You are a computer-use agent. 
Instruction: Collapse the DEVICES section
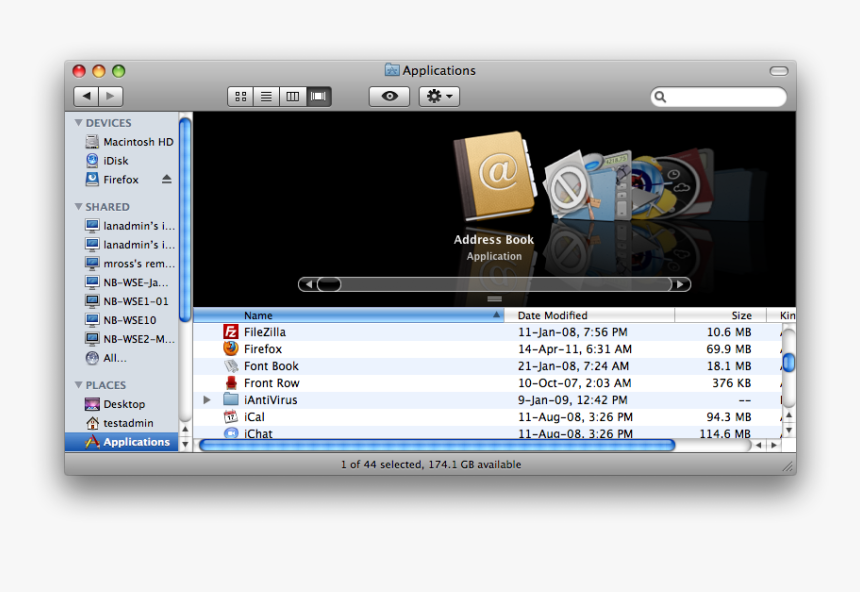pyautogui.click(x=79, y=122)
